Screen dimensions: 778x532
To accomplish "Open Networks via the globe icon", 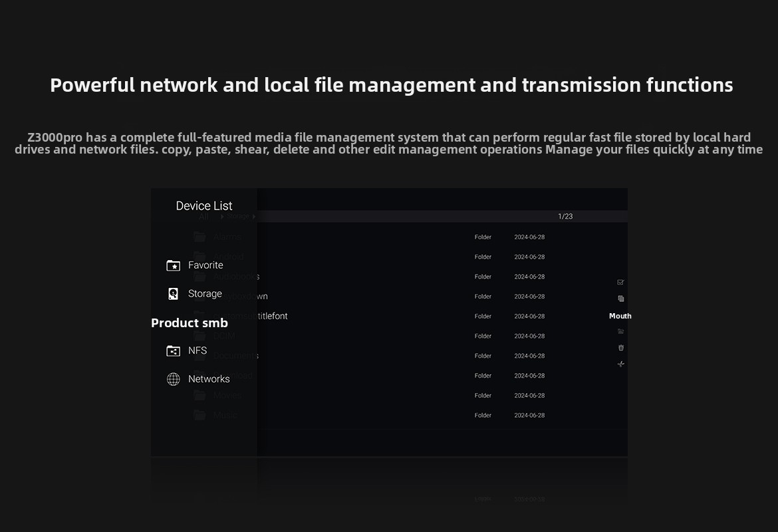I will click(173, 379).
